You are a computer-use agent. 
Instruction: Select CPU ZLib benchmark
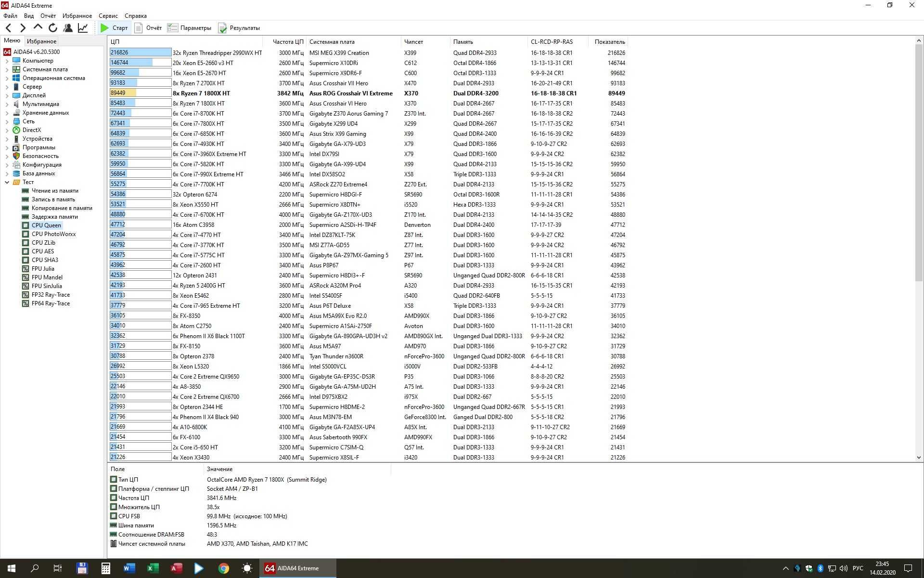[43, 243]
